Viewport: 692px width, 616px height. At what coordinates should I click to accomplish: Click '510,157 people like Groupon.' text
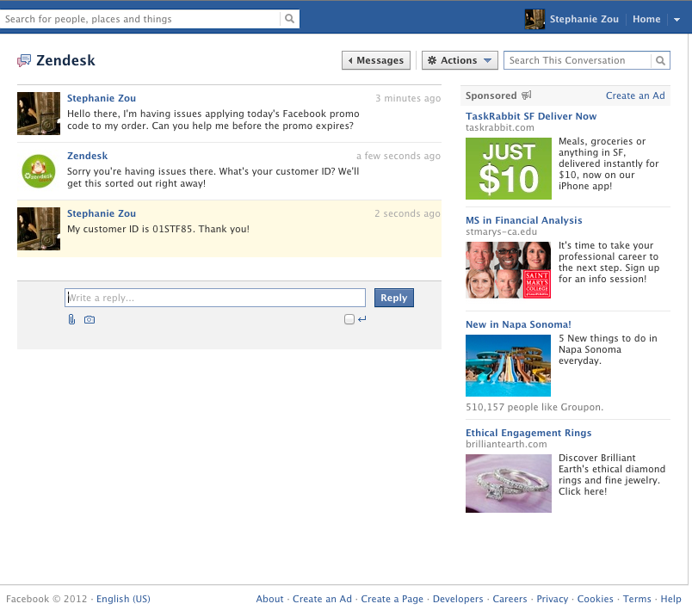click(x=534, y=407)
